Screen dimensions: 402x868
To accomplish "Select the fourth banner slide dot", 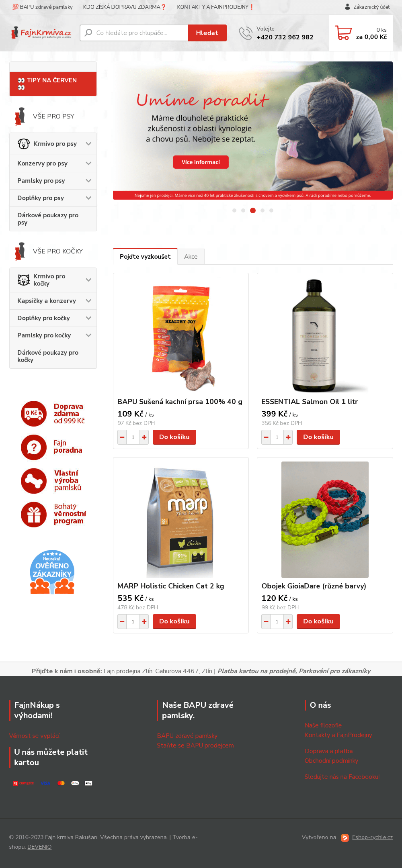I will 263,210.
